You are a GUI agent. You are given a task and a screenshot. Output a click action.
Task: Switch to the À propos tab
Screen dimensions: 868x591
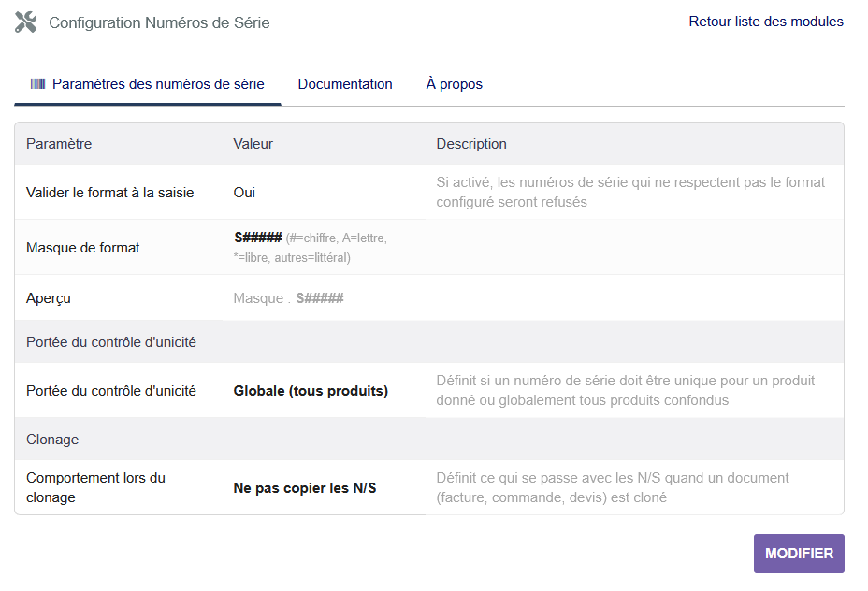[454, 84]
